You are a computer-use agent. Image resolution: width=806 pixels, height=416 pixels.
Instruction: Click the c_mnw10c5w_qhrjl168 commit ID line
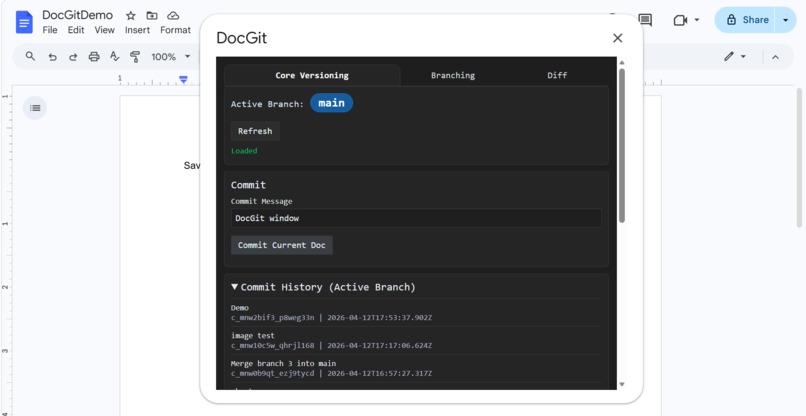(332, 346)
